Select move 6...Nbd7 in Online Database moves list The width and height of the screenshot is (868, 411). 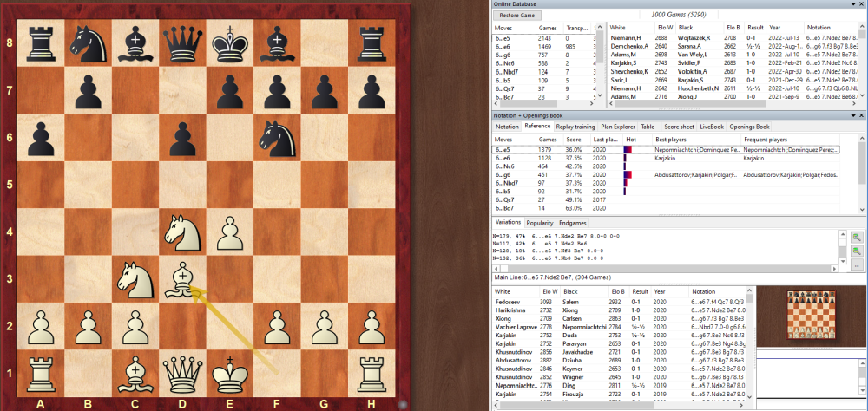click(x=543, y=71)
